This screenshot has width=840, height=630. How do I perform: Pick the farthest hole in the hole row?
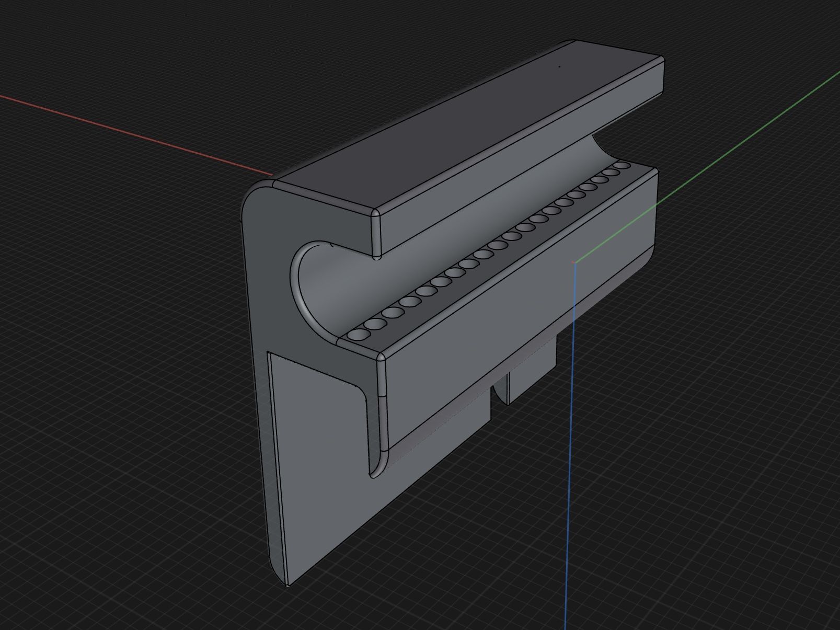(622, 166)
